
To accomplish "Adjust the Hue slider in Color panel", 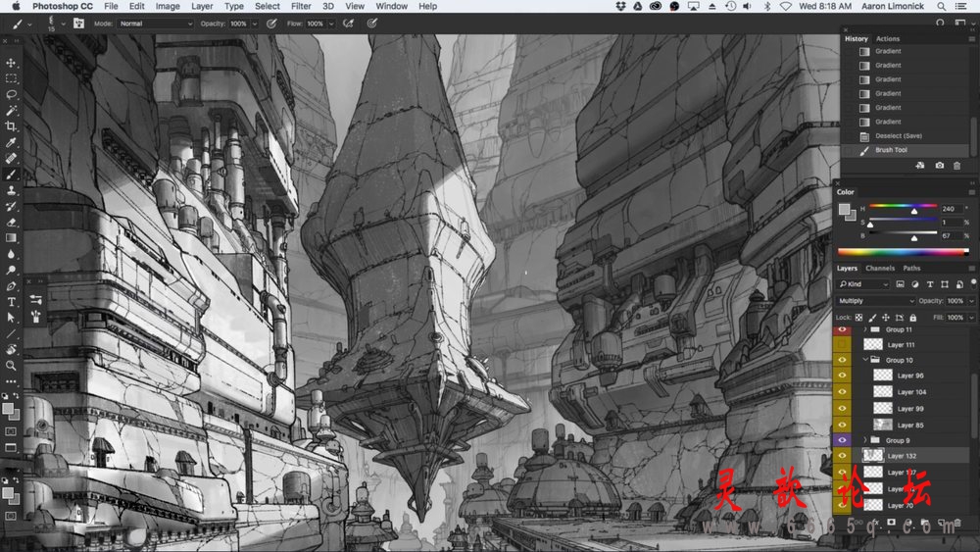I will pos(914,212).
